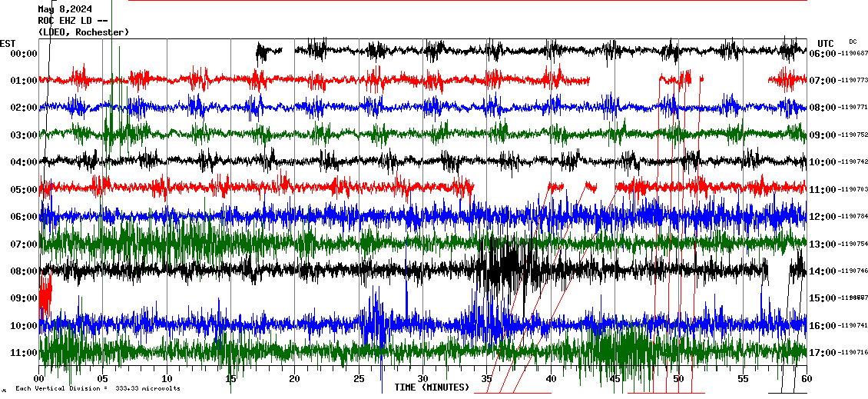
Task: Select the 05:00 EST row label
Action: click(24, 189)
